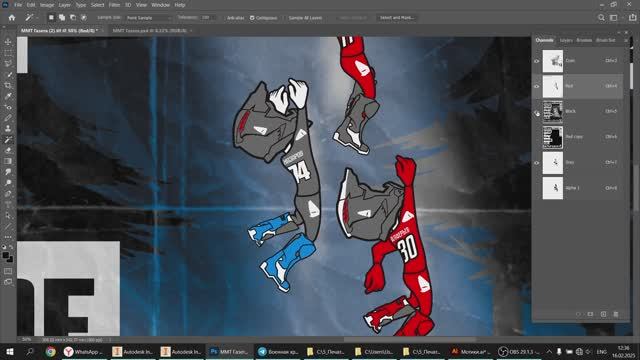Select the Gradient tool
Image resolution: width=640 pixels, height=360 pixels.
click(8, 161)
